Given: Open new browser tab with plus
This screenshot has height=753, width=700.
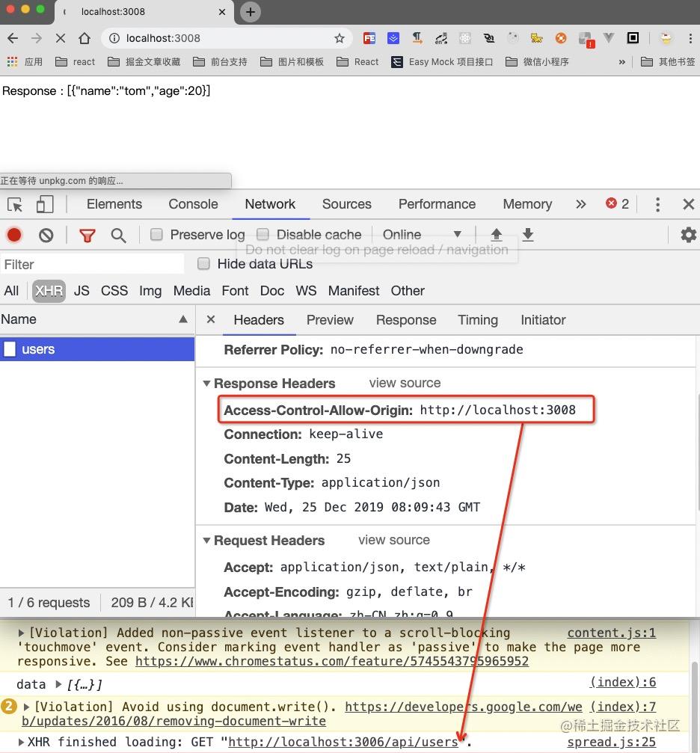Looking at the screenshot, I should click(x=251, y=11).
